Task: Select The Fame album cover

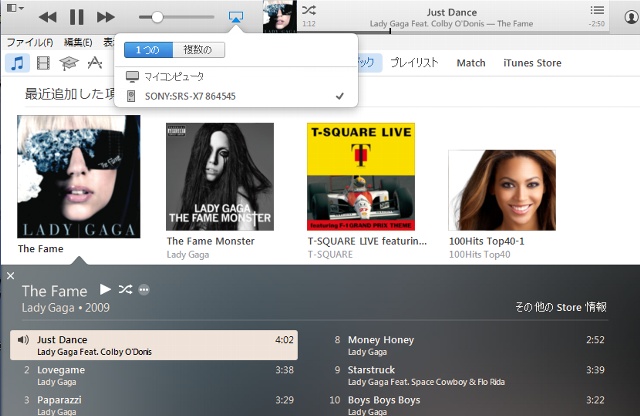Action: [79, 176]
